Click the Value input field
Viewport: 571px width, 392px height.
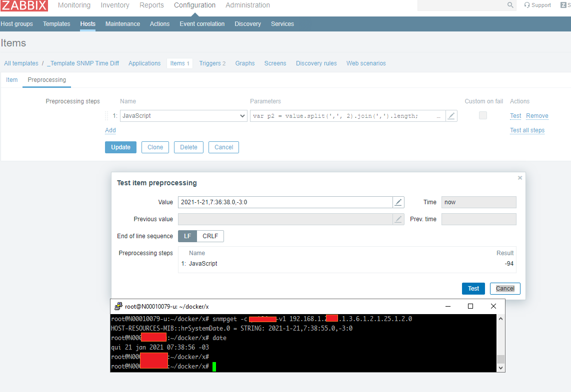click(285, 202)
